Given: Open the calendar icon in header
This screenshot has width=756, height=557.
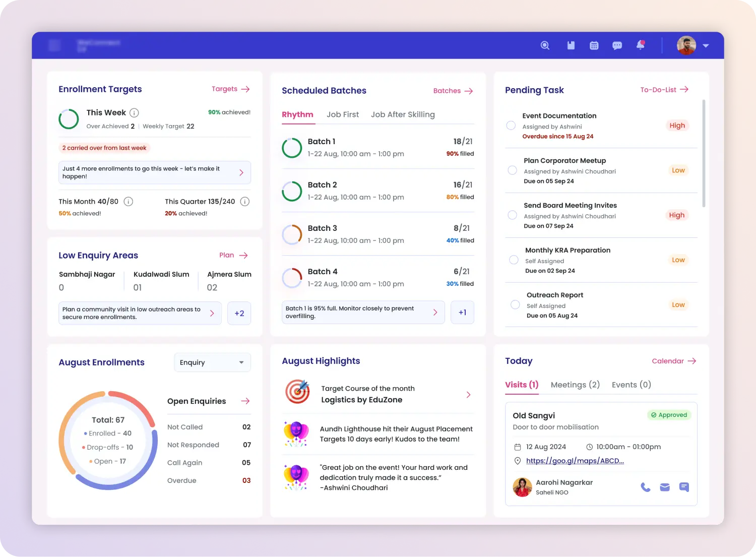Looking at the screenshot, I should tap(594, 45).
